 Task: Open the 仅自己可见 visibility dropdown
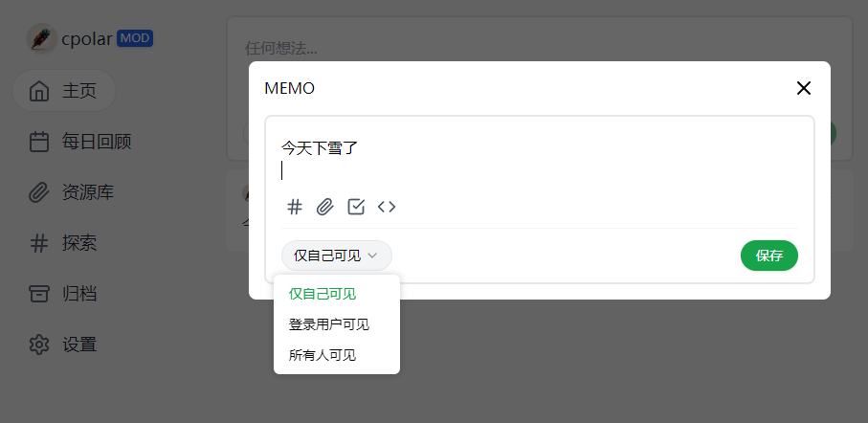coord(337,256)
